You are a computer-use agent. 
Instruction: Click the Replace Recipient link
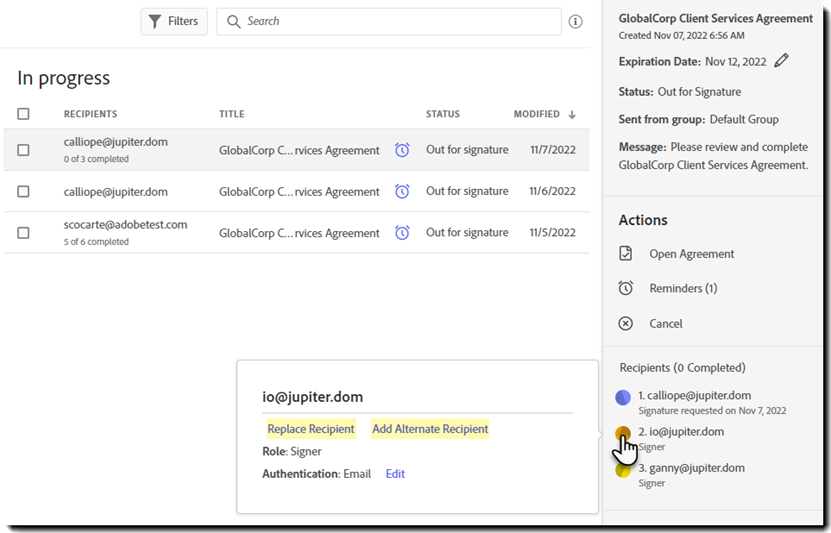pyautogui.click(x=311, y=429)
